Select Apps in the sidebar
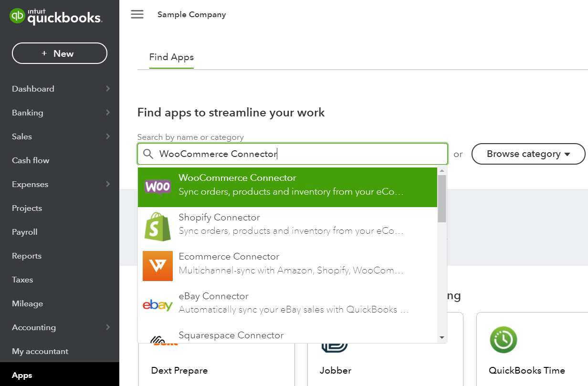Viewport: 588px width, 386px height. (x=60, y=375)
